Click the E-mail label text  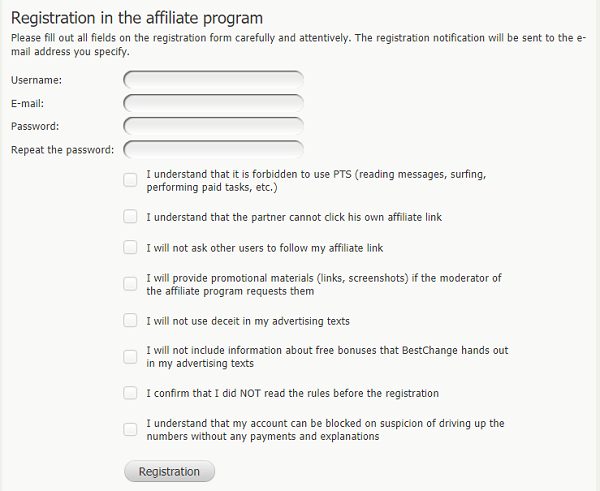pos(27,104)
